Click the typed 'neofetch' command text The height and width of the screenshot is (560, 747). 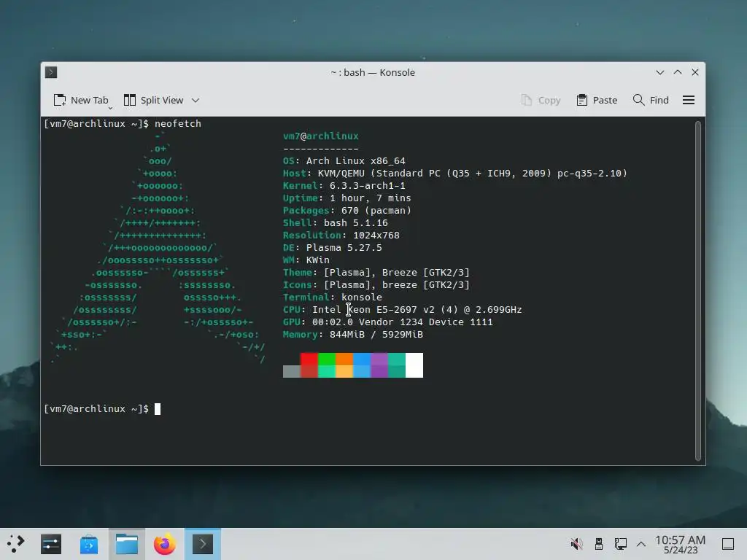point(178,124)
